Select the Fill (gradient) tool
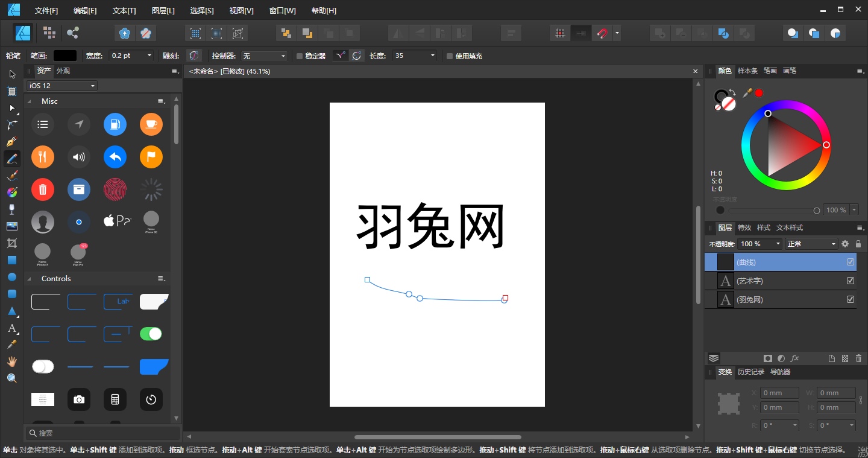868x458 pixels. (12, 192)
